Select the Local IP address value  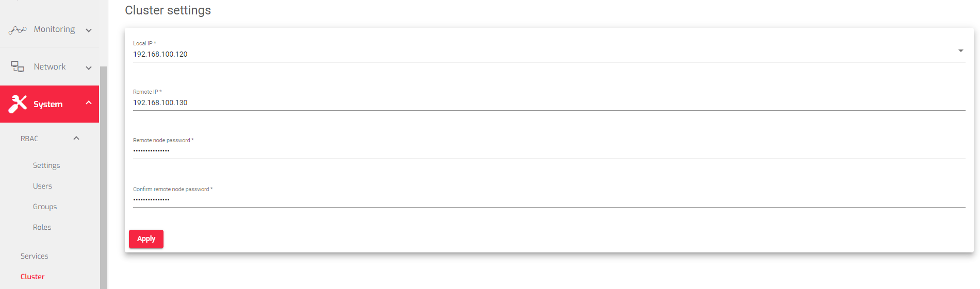[x=160, y=54]
